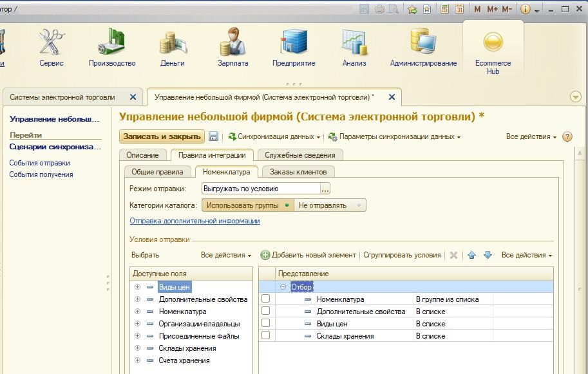Image resolution: width=588 pixels, height=374 pixels.
Task: Switch to the Служебные сведения tab
Action: [299, 155]
